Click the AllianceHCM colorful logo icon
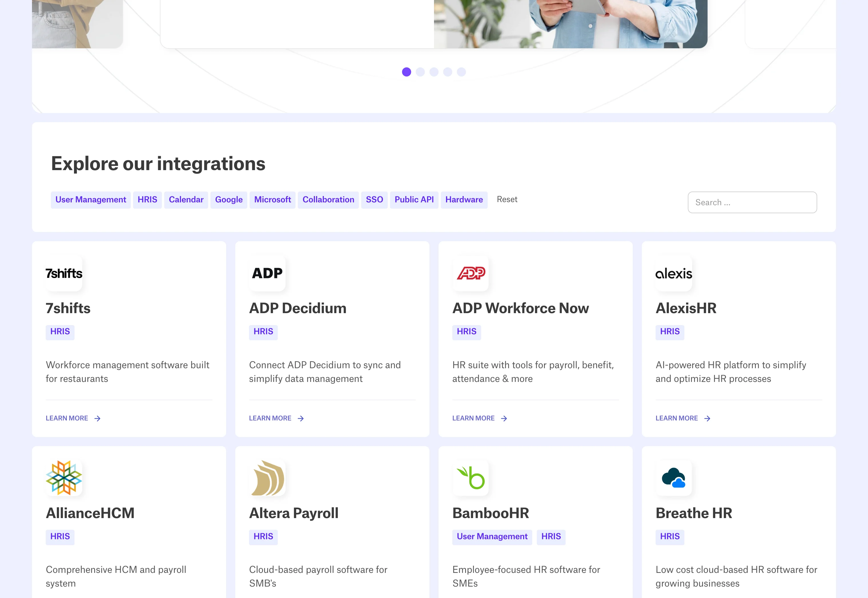Viewport: 868px width, 598px height. (x=63, y=478)
